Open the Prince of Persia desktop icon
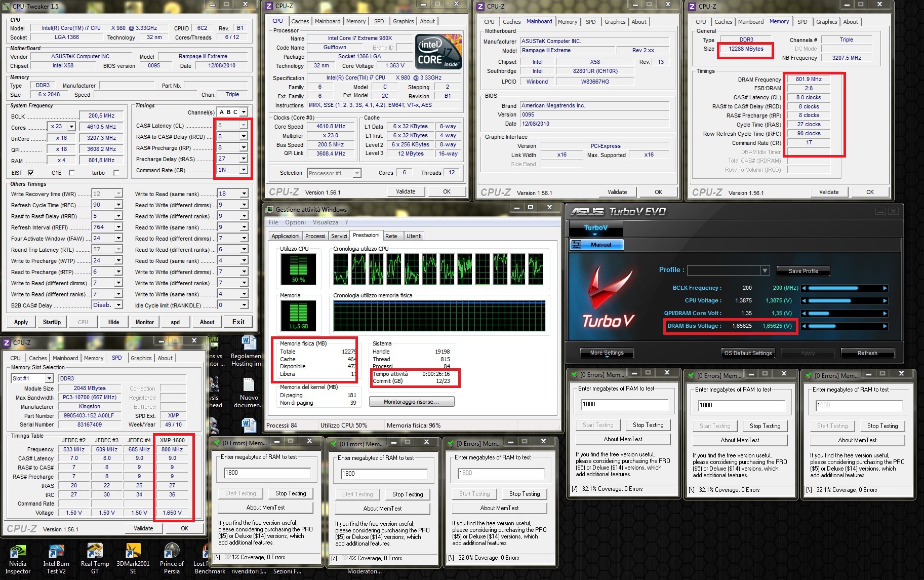 pyautogui.click(x=172, y=559)
